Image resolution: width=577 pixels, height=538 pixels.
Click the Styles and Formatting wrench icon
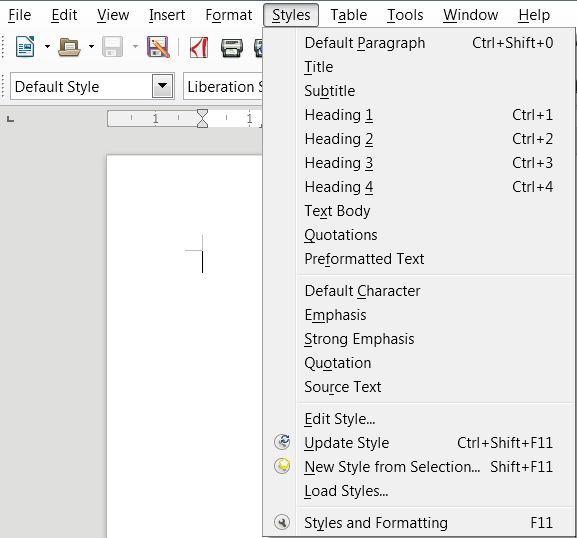point(282,522)
